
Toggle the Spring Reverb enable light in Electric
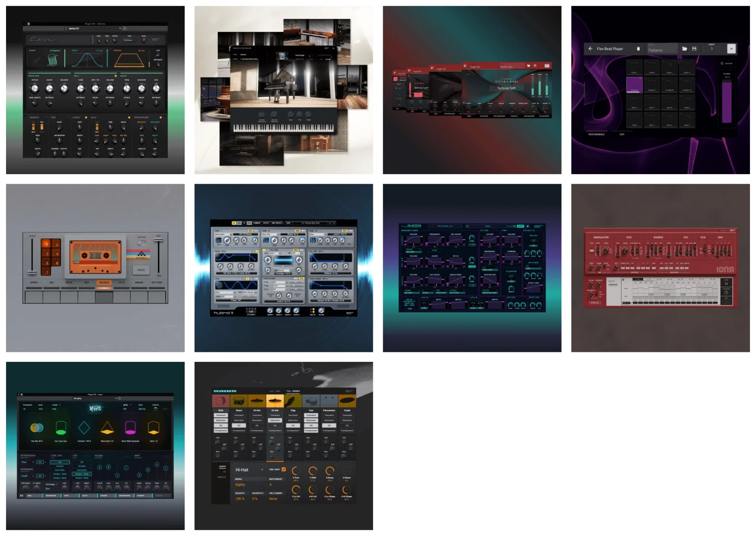160,118
